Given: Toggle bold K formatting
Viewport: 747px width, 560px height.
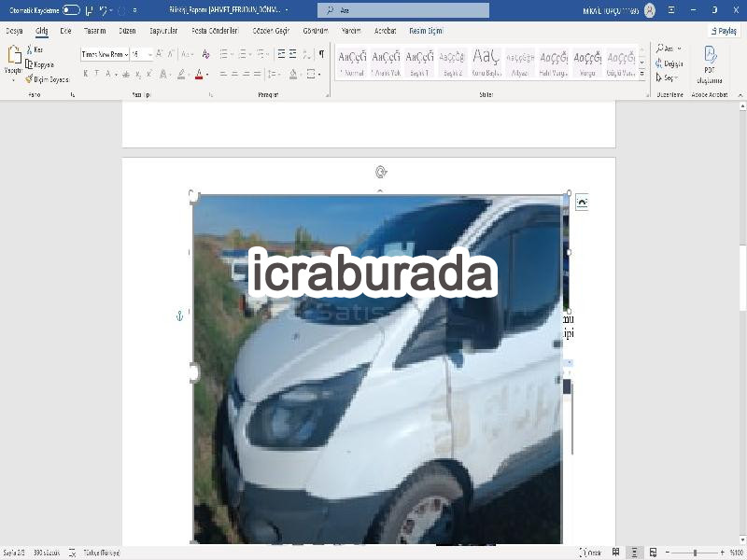Looking at the screenshot, I should [x=86, y=74].
